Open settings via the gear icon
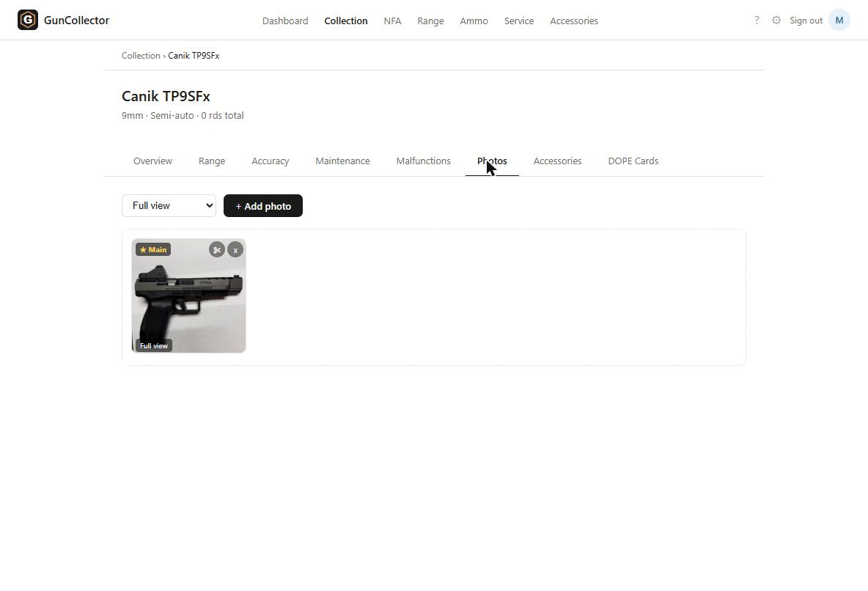 tap(776, 21)
